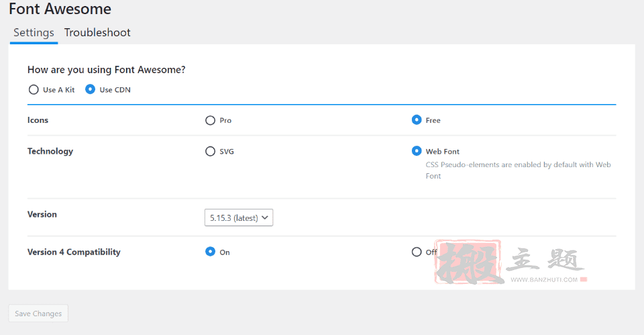The image size is (644, 335).
Task: Turn Version 4 Compatibility Off
Action: point(417,252)
